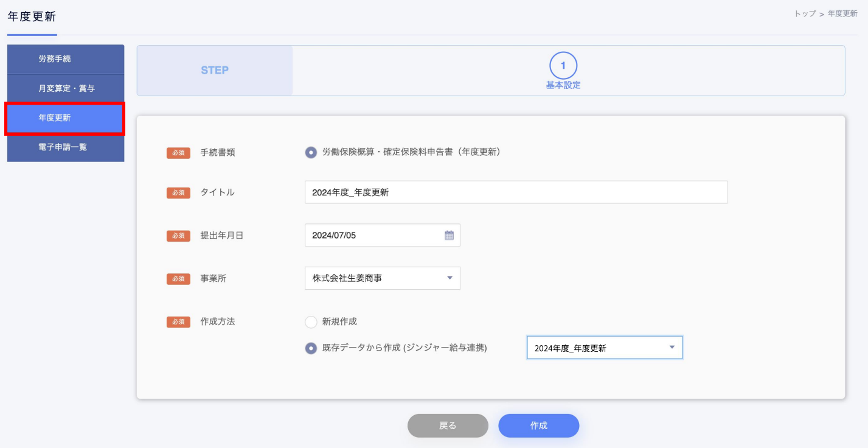The height and width of the screenshot is (448, 868).
Task: Follow the トップ breadcrumb link
Action: pyautogui.click(x=805, y=13)
